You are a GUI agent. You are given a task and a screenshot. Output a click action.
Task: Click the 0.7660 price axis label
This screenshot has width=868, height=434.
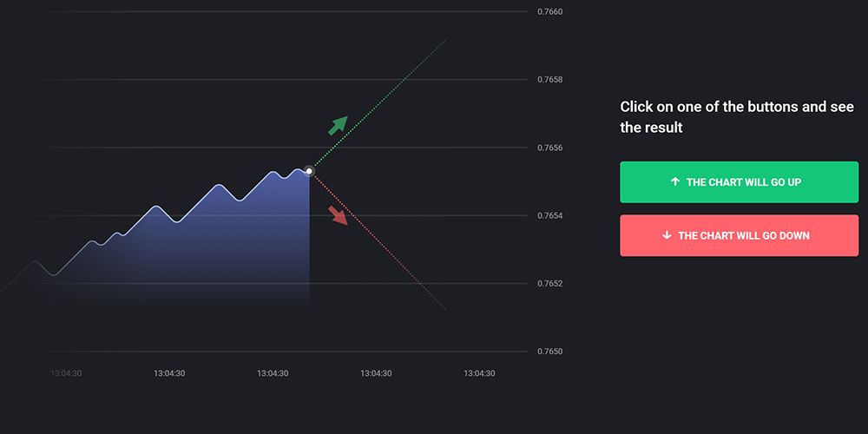(x=550, y=12)
